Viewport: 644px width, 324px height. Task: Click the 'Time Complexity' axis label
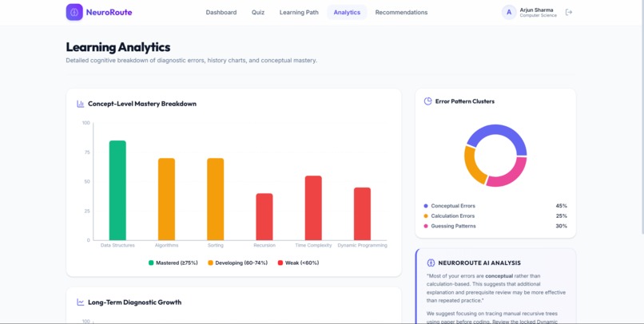pyautogui.click(x=313, y=245)
